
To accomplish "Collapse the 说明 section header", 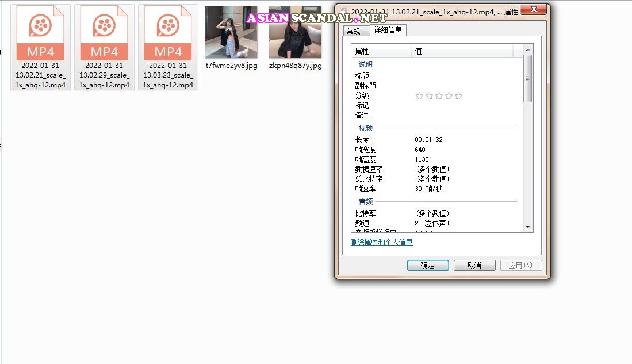I will pos(366,64).
